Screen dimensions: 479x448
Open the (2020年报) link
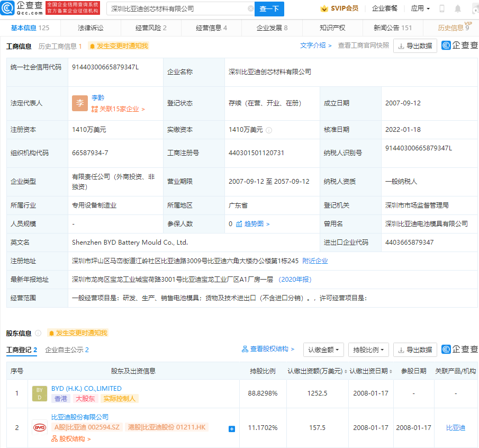295,280
